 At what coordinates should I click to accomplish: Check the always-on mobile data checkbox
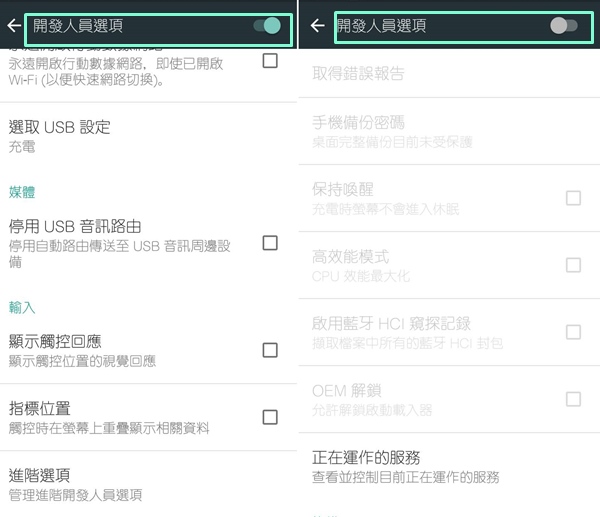[x=270, y=61]
